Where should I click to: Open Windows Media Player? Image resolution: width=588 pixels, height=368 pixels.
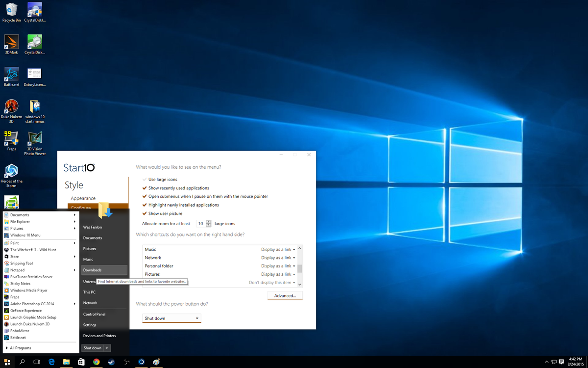point(30,290)
